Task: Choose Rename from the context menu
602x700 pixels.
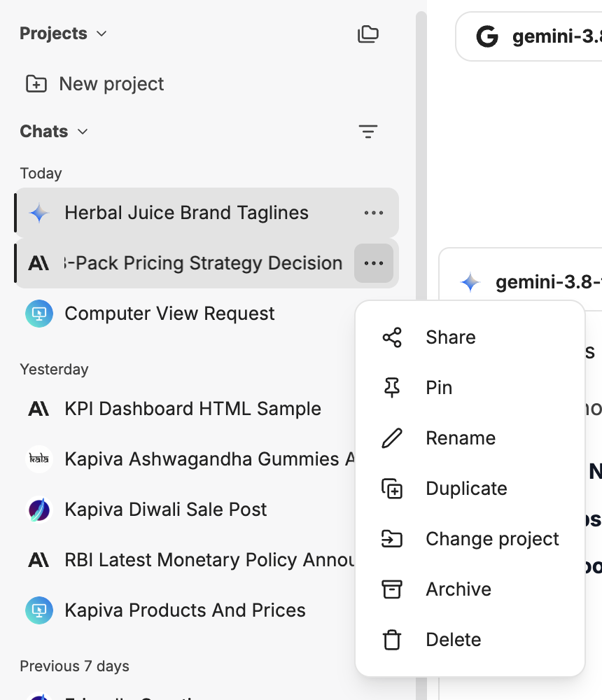Action: (x=470, y=438)
